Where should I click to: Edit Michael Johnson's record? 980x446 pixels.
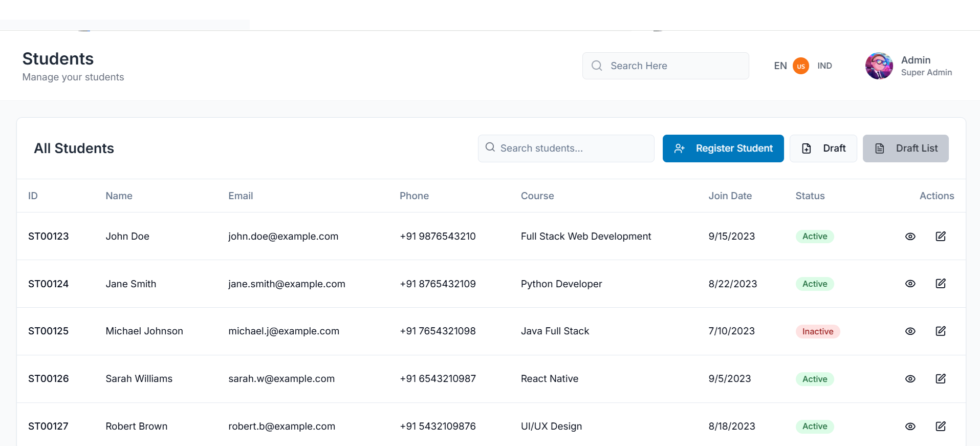(940, 331)
